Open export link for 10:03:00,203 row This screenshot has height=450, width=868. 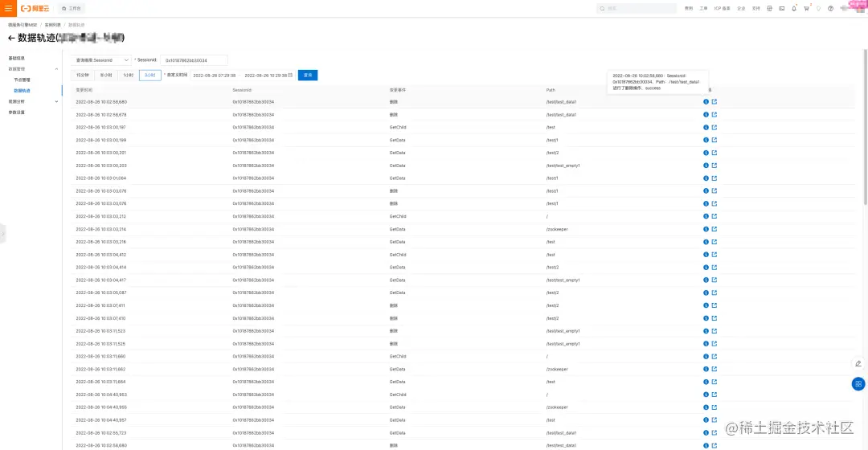click(x=714, y=166)
